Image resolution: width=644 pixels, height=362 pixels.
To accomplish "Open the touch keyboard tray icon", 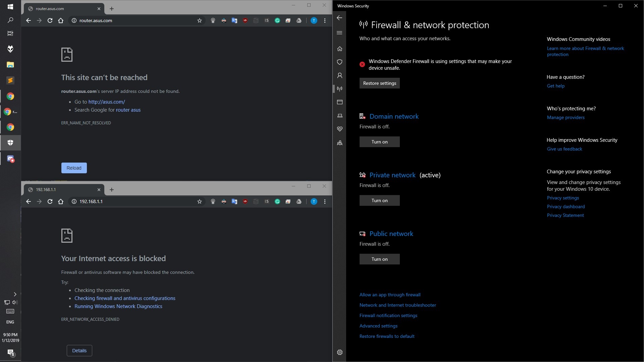I will pyautogui.click(x=10, y=311).
